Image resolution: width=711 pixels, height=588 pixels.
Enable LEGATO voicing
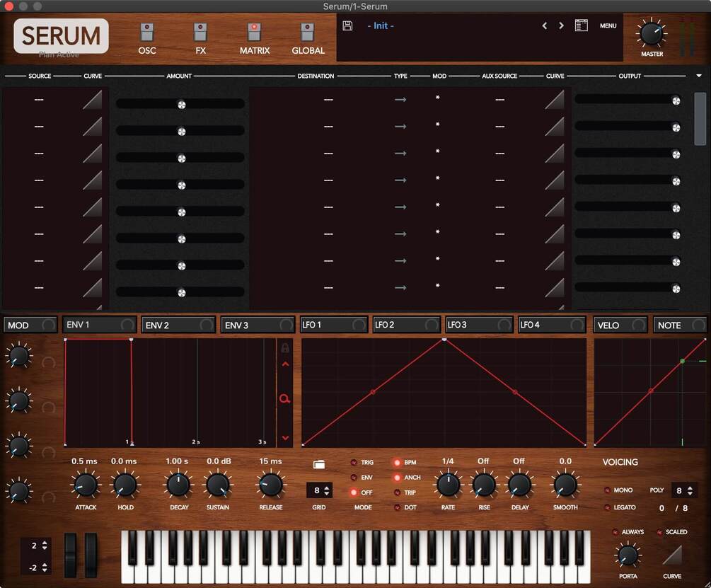(607, 507)
